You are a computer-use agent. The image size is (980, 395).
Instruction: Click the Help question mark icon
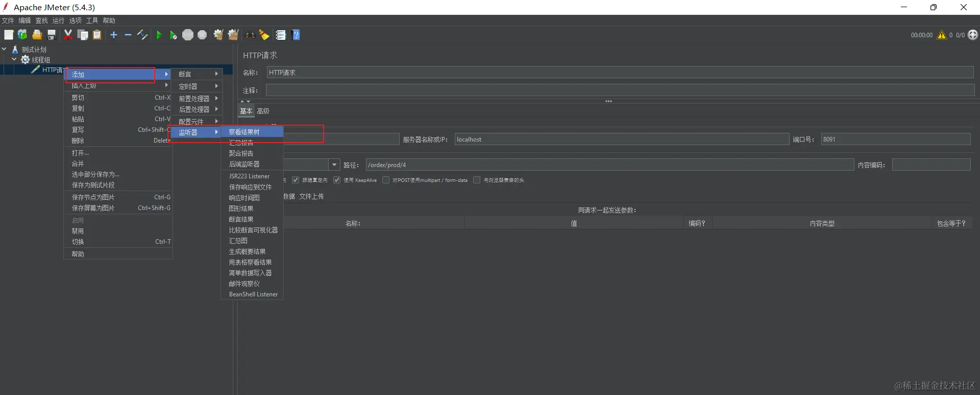pyautogui.click(x=296, y=35)
